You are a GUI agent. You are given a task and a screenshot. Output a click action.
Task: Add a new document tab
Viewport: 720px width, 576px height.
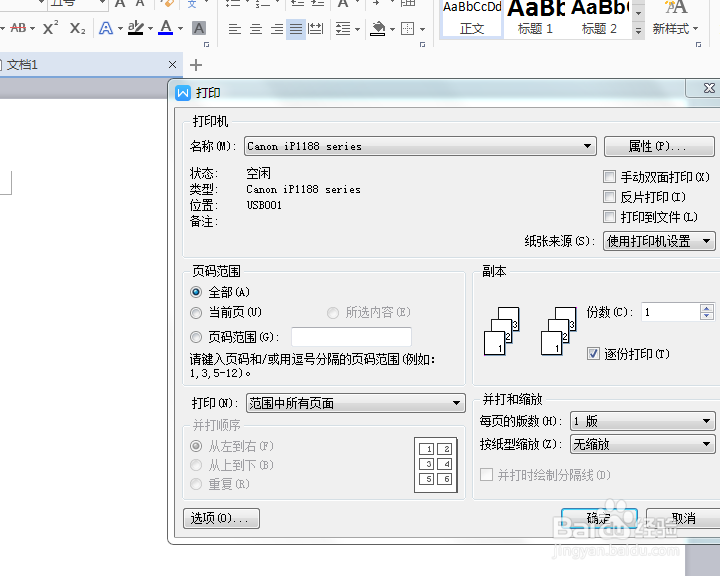tap(196, 65)
